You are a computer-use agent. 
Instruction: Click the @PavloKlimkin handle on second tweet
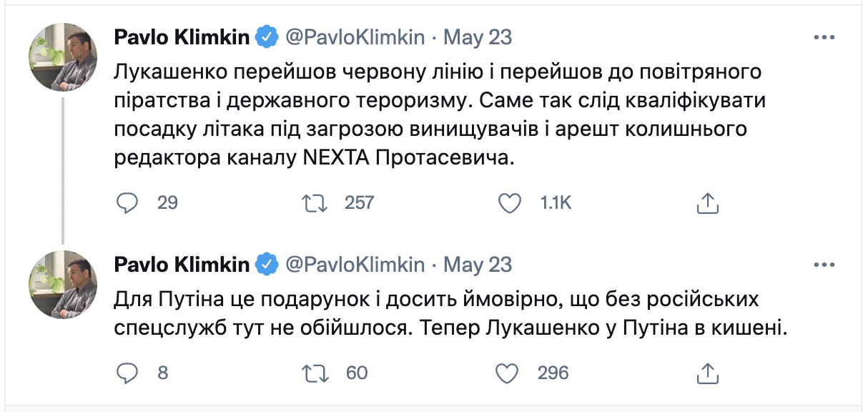(355, 265)
